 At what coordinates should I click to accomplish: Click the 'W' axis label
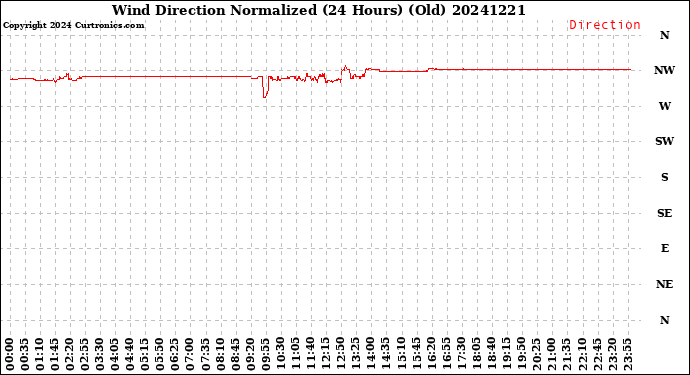tap(664, 106)
